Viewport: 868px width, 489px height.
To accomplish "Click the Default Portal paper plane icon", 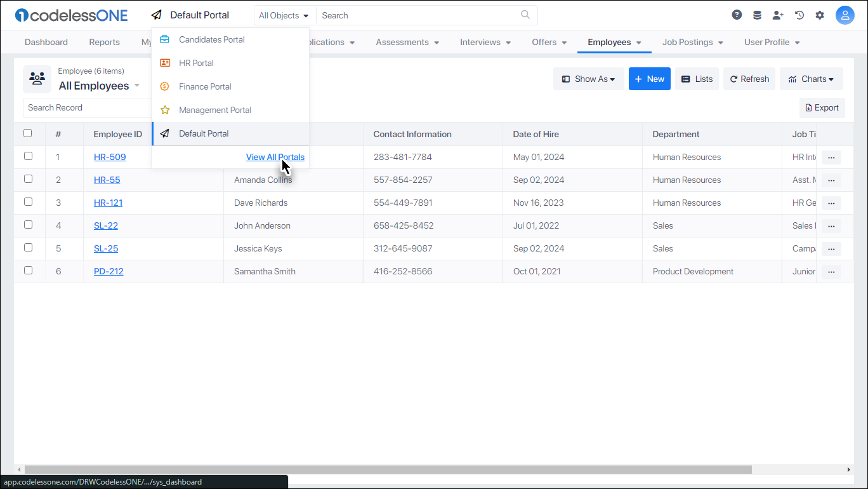I will pos(164,133).
